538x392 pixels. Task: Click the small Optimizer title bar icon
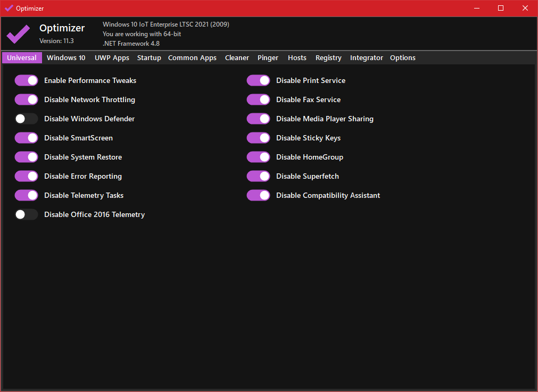[x=9, y=8]
